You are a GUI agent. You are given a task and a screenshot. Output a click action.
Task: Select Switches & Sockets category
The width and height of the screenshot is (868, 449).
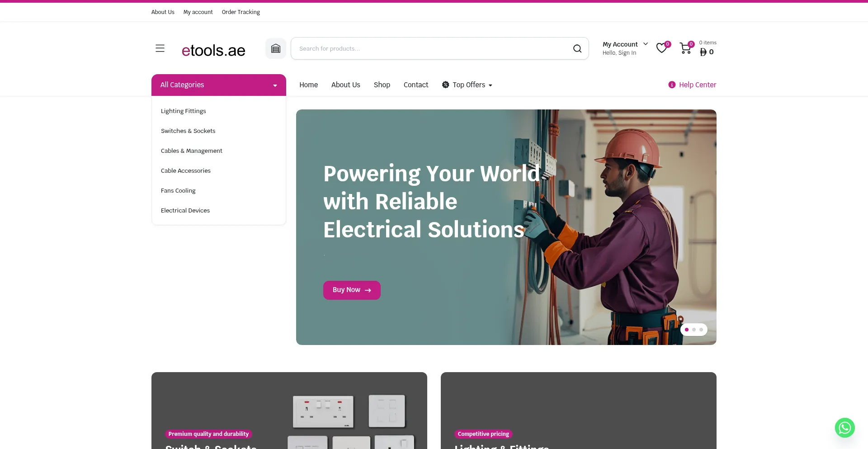tap(188, 131)
